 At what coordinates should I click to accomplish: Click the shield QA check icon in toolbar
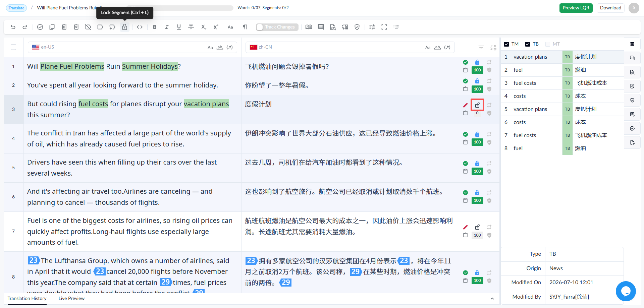point(357,27)
